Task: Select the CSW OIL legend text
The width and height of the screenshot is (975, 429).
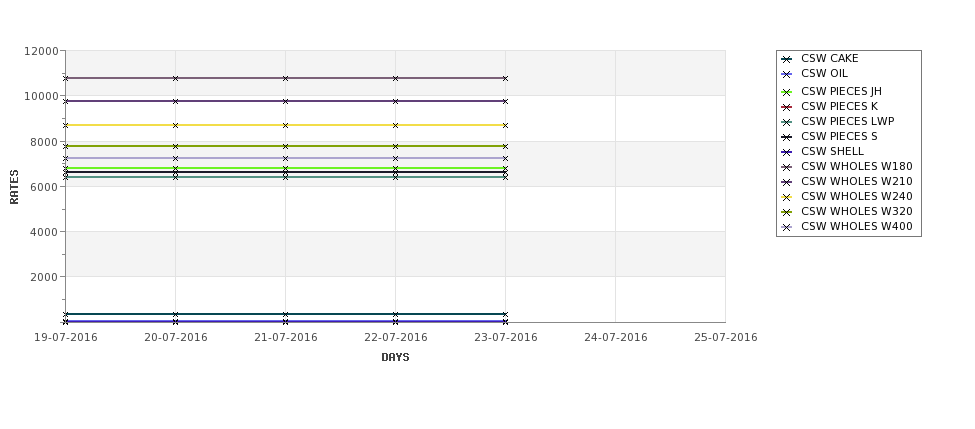Action: pyautogui.click(x=824, y=74)
